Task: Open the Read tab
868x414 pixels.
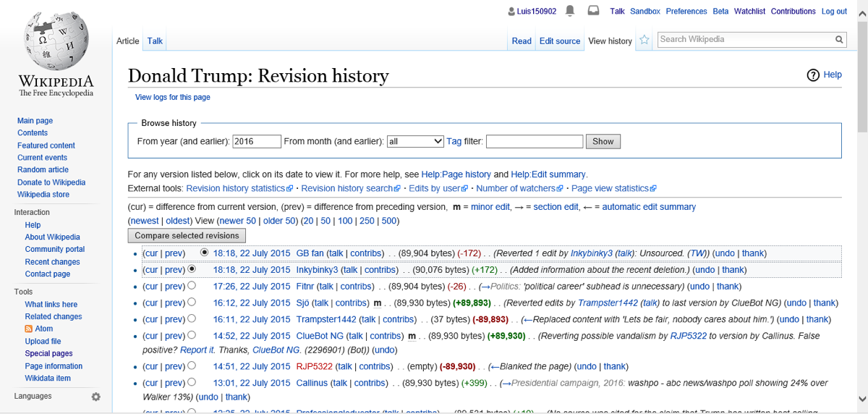Action: click(x=522, y=41)
